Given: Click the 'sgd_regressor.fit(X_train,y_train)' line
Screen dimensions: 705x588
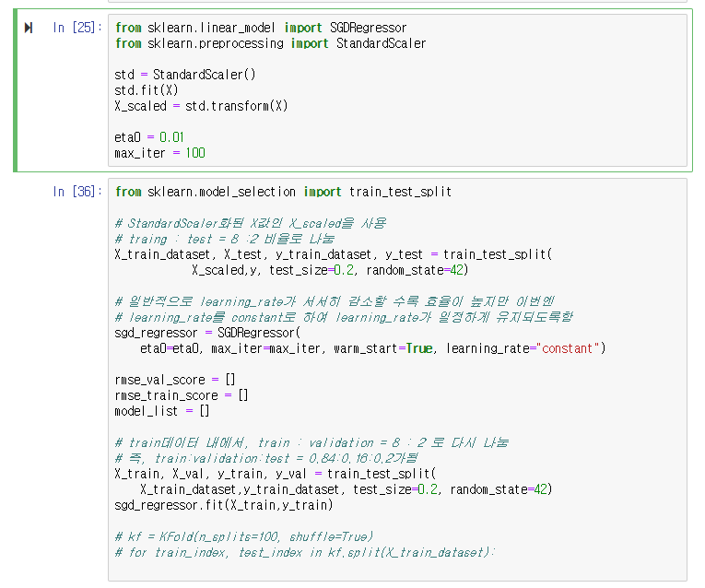Looking at the screenshot, I should [223, 505].
